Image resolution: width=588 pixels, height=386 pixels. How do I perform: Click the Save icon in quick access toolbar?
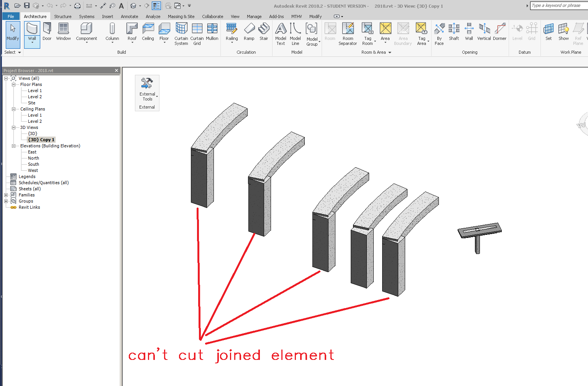click(x=26, y=6)
